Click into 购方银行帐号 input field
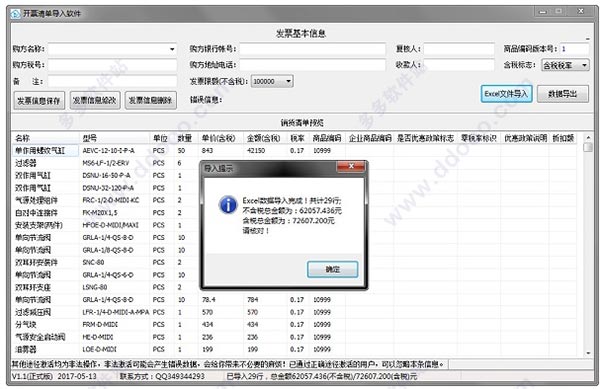Image resolution: width=600 pixels, height=389 pixels. tap(312, 49)
